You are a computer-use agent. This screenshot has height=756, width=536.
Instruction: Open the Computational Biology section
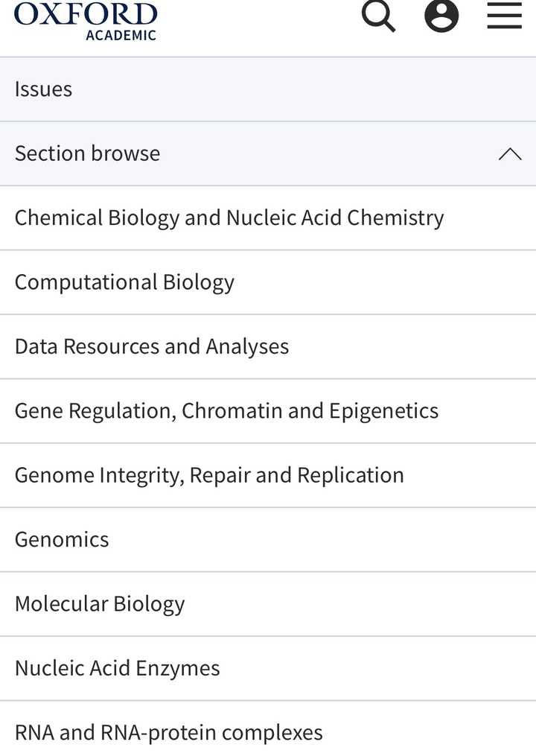[x=124, y=282]
